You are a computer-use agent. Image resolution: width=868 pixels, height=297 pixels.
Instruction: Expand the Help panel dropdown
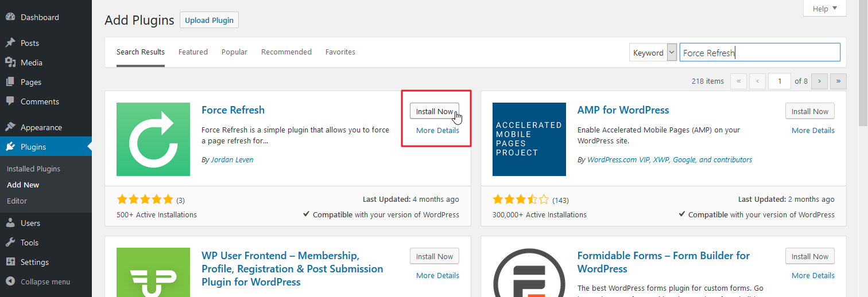click(x=825, y=9)
